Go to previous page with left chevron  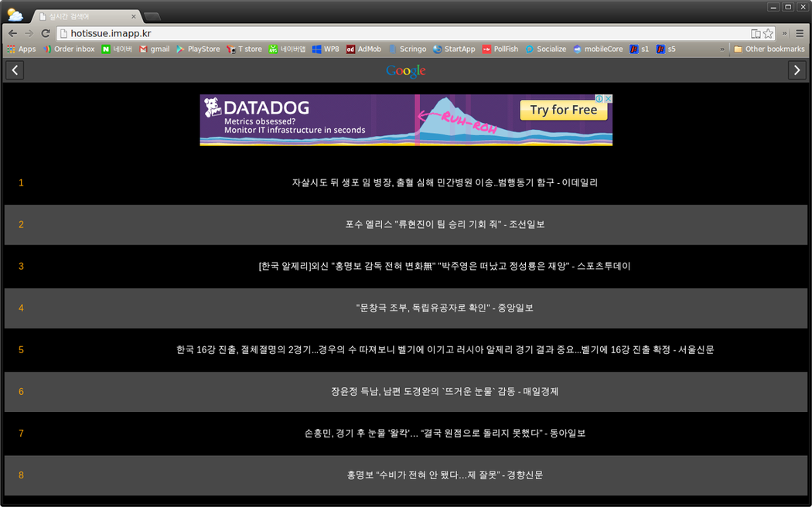pos(14,70)
